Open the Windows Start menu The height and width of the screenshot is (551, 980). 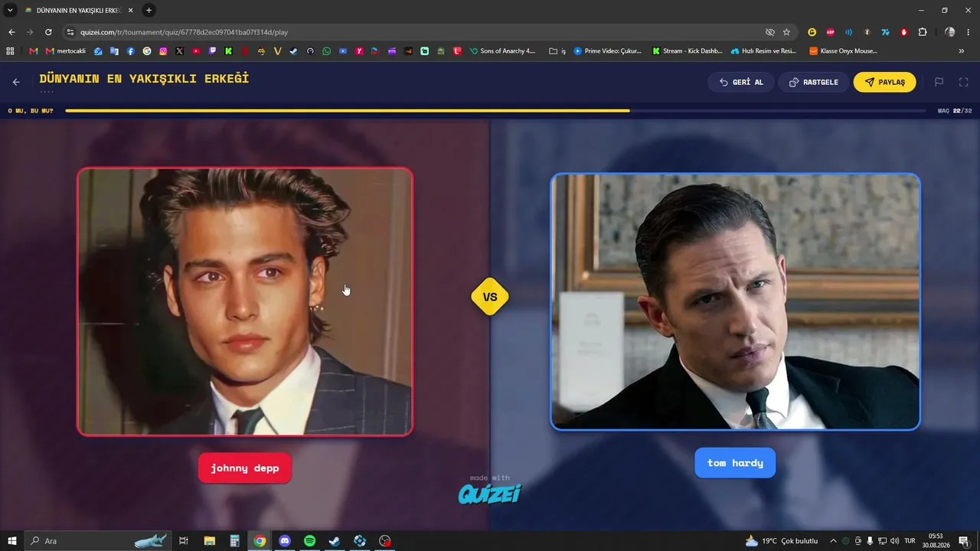coord(11,541)
